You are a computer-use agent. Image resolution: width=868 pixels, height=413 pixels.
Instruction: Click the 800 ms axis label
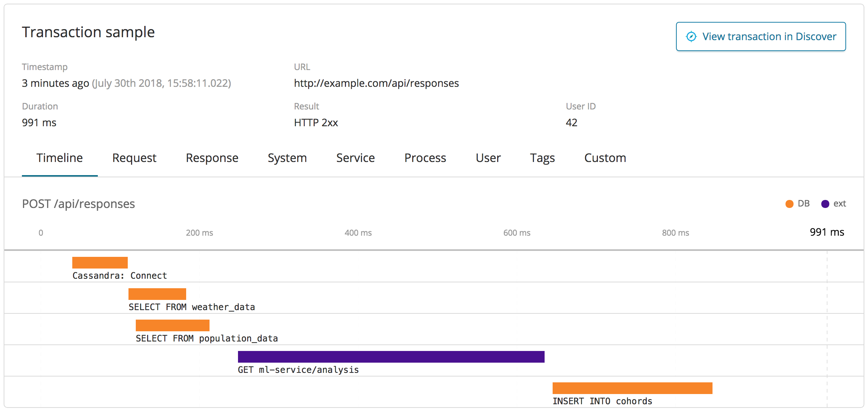pos(676,233)
